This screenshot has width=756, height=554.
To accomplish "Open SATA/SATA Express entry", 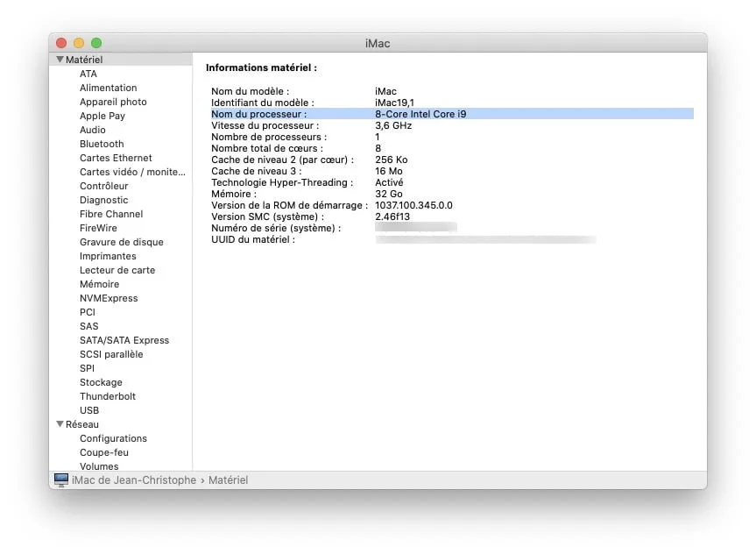I will [124, 340].
